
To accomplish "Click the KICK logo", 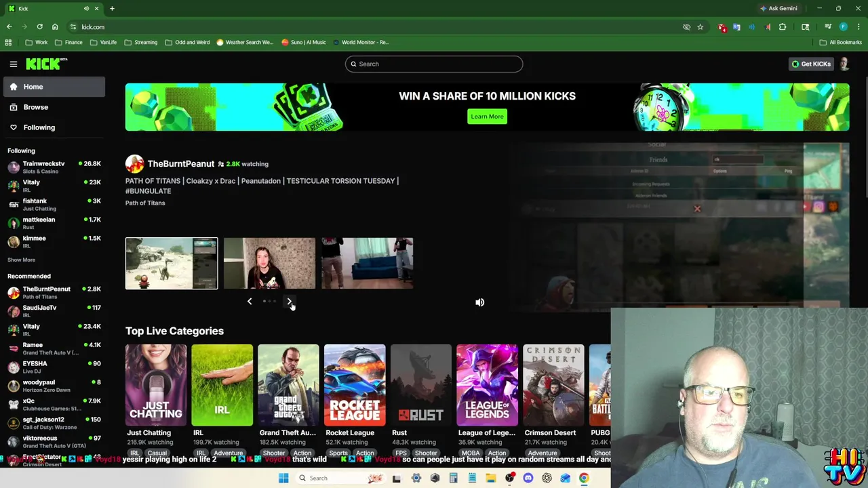I will pos(47,64).
